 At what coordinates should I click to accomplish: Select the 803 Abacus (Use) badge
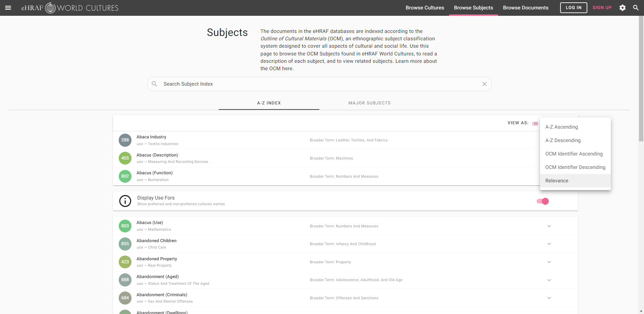coord(125,226)
